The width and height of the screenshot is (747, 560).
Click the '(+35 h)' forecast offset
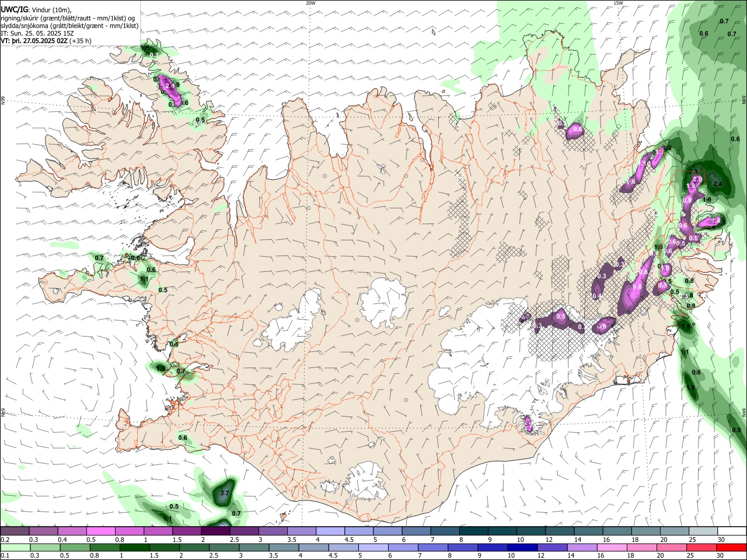tap(81, 41)
